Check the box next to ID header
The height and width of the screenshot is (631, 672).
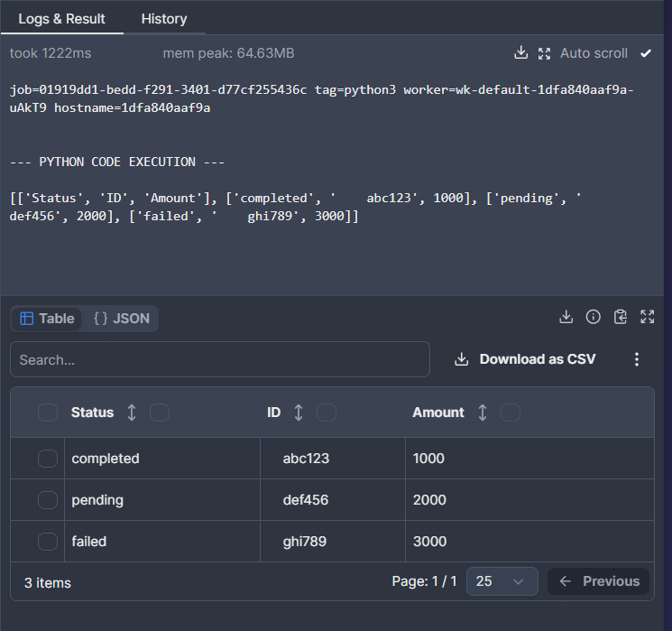(x=327, y=413)
